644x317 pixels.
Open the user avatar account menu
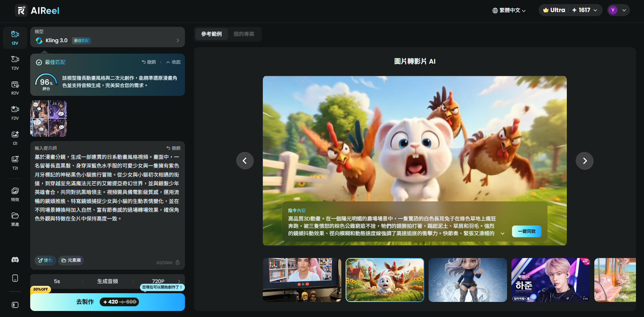(618, 10)
